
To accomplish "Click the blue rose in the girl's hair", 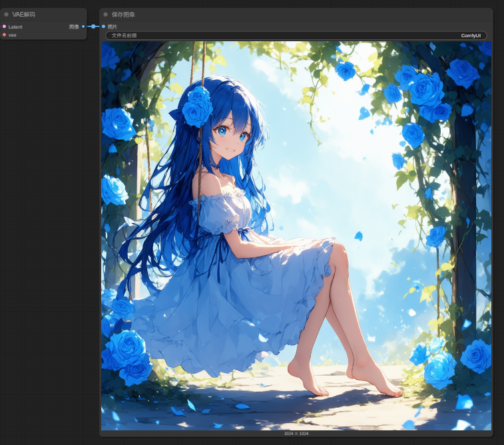I will (197, 106).
